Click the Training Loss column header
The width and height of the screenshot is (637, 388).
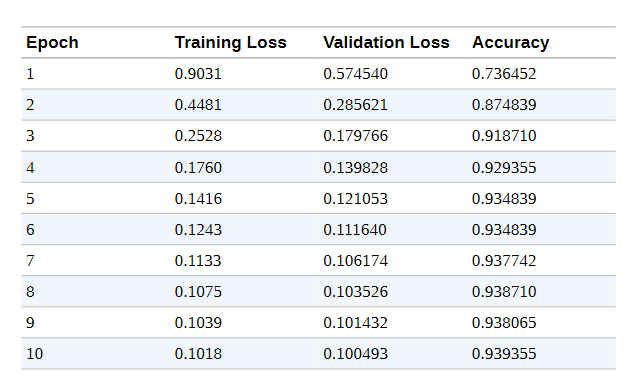[x=230, y=43]
